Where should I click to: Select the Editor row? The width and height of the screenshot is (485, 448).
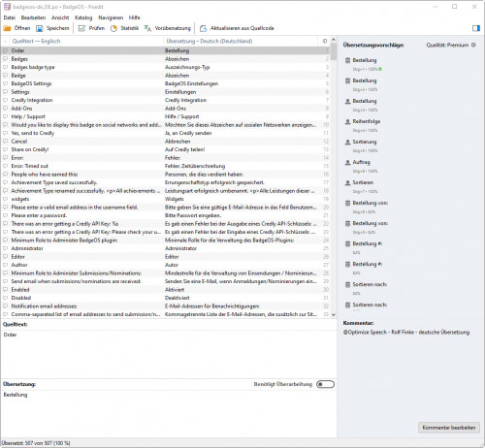click(x=166, y=257)
